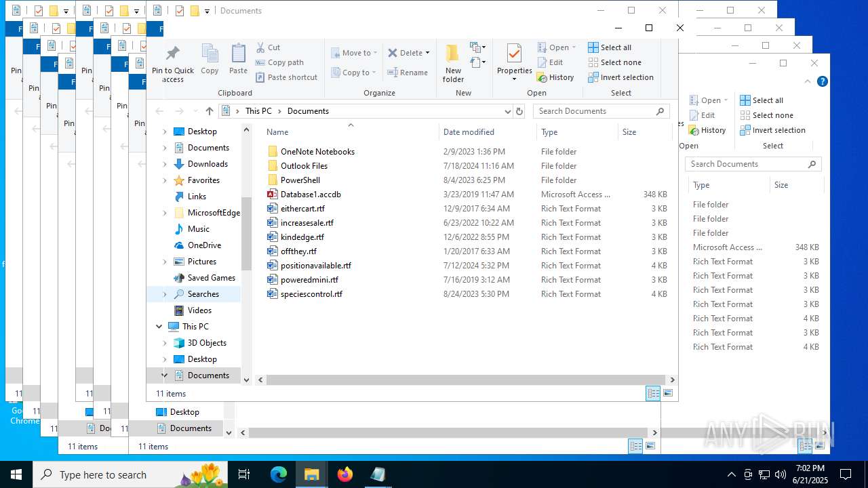Toggle the details view in the back window status bar
Image resolution: width=868 pixels, height=488 pixels.
coord(635,446)
